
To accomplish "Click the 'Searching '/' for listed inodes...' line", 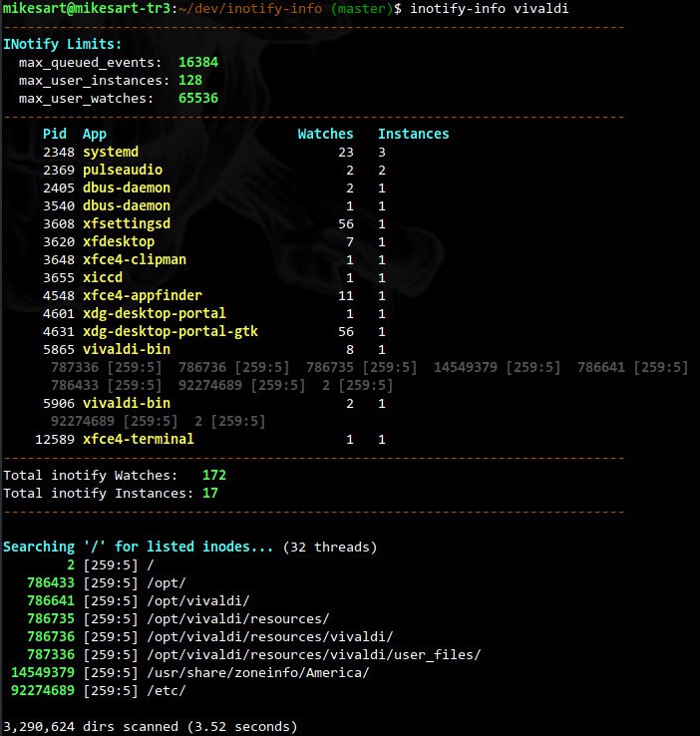I will pyautogui.click(x=138, y=547).
